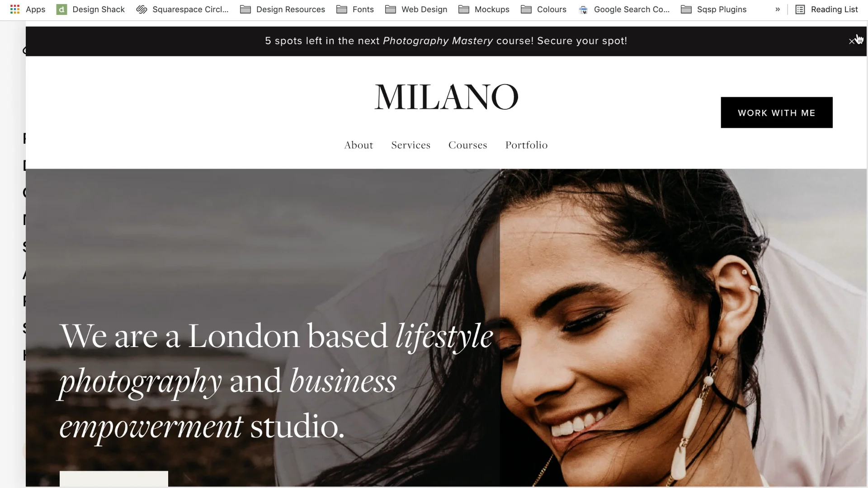The image size is (868, 488).
Task: Show hidden bookmarks via double chevron
Action: tap(778, 9)
